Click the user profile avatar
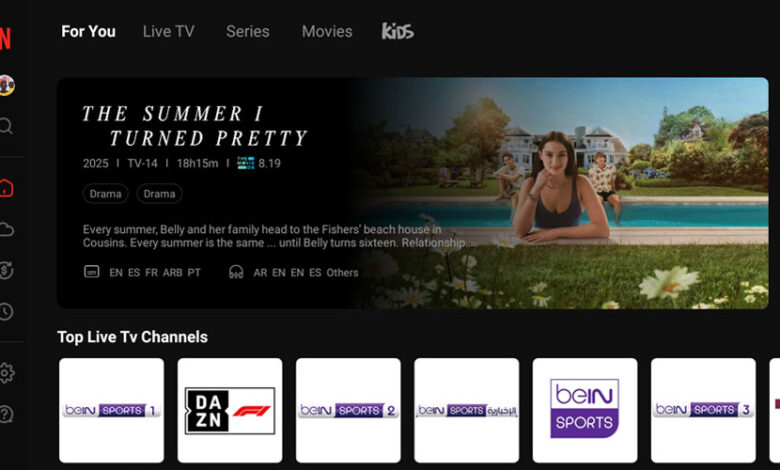780x470 pixels. (6, 85)
